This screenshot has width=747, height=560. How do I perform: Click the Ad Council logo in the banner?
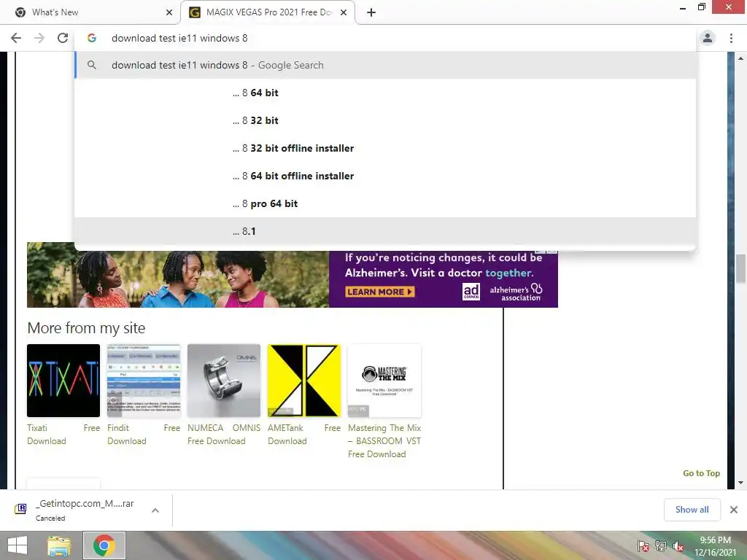tap(471, 291)
